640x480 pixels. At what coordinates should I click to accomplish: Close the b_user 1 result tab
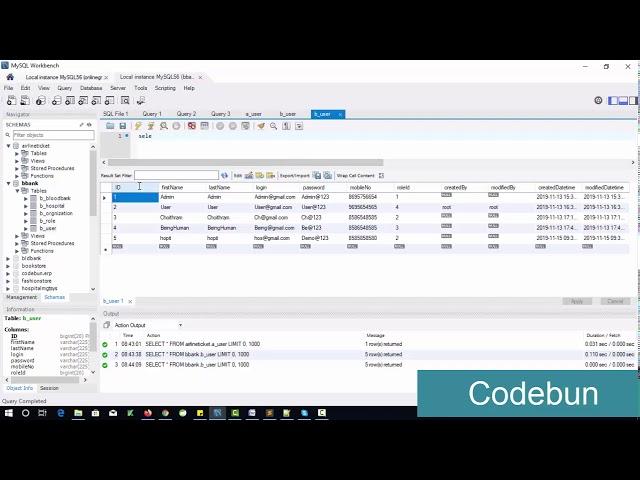tap(130, 302)
